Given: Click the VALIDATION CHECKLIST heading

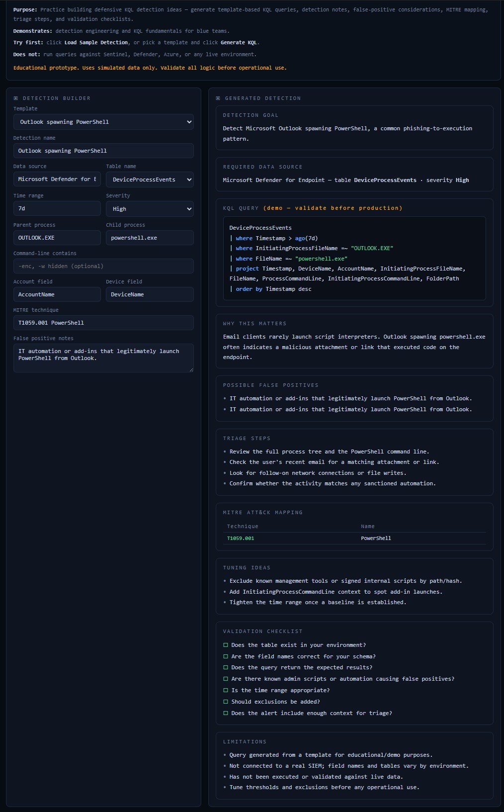Looking at the screenshot, I should click(262, 632).
